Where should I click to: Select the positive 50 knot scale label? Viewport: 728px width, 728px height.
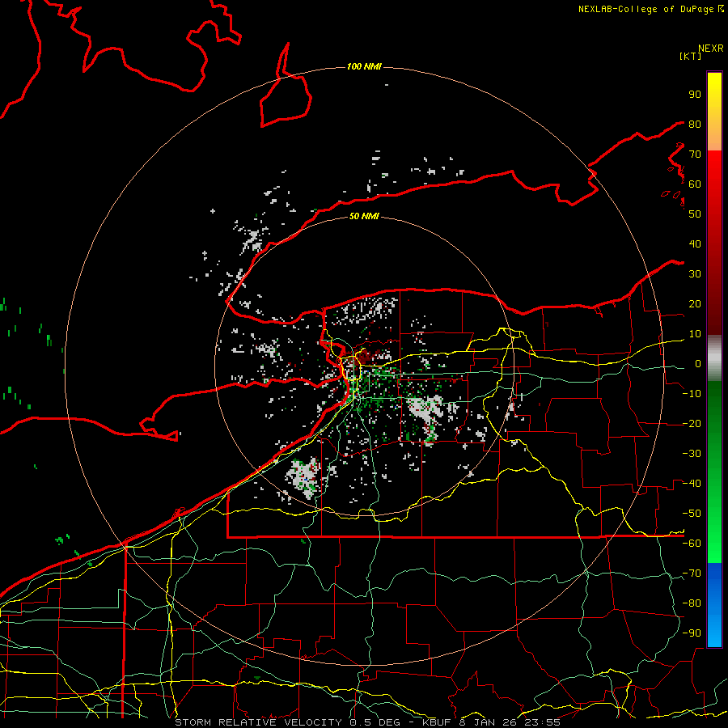click(695, 214)
